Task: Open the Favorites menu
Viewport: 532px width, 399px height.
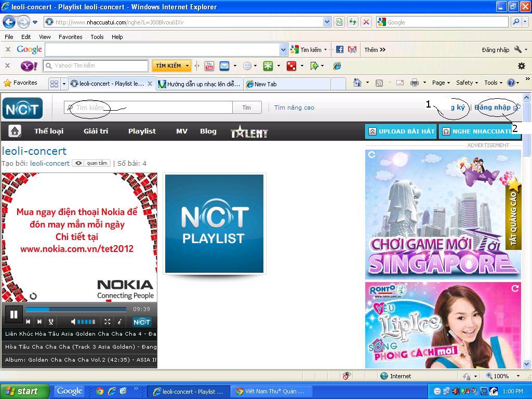Action: point(71,37)
